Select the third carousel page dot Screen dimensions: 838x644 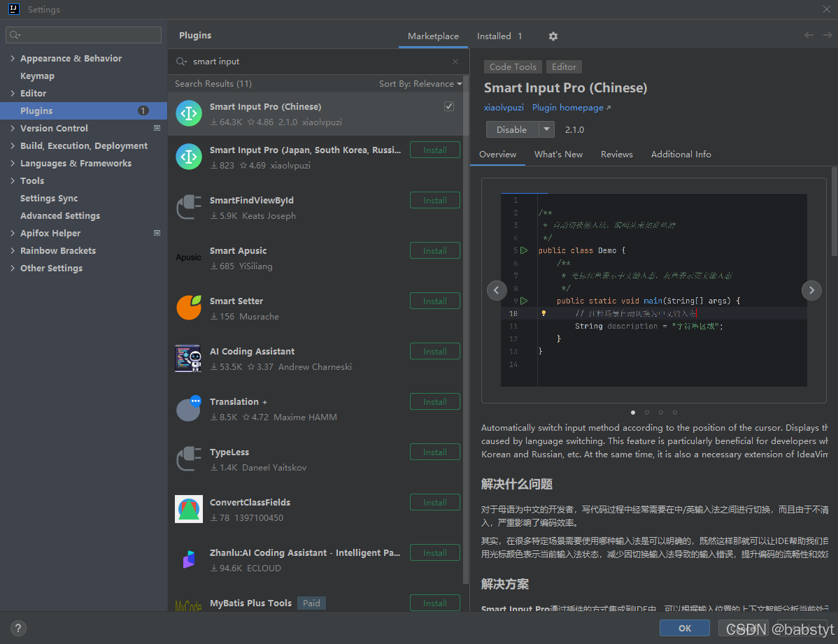pos(660,413)
